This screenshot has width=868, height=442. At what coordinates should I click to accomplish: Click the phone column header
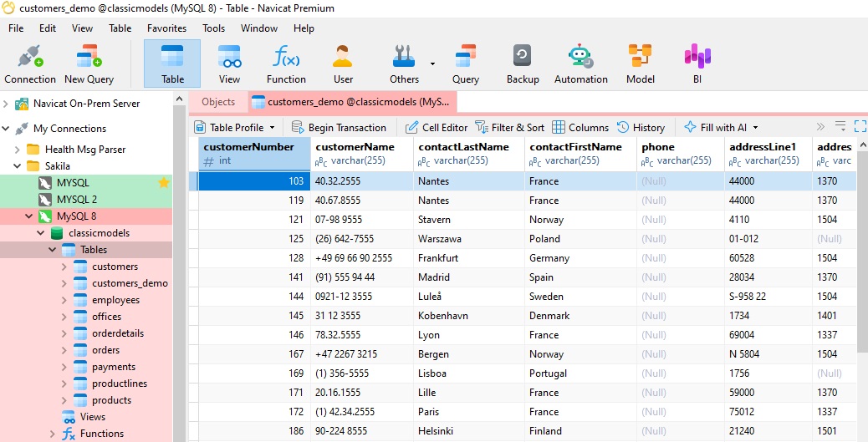[x=681, y=153]
